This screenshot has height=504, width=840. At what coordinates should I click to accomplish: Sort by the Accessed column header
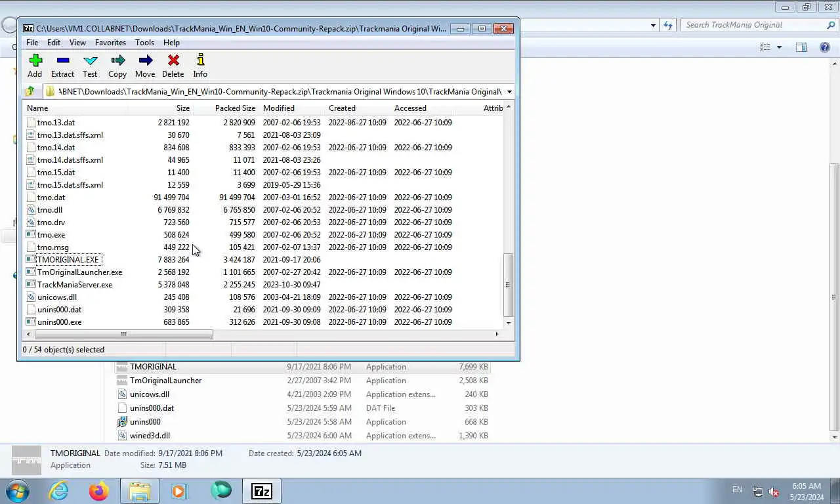[x=423, y=108]
